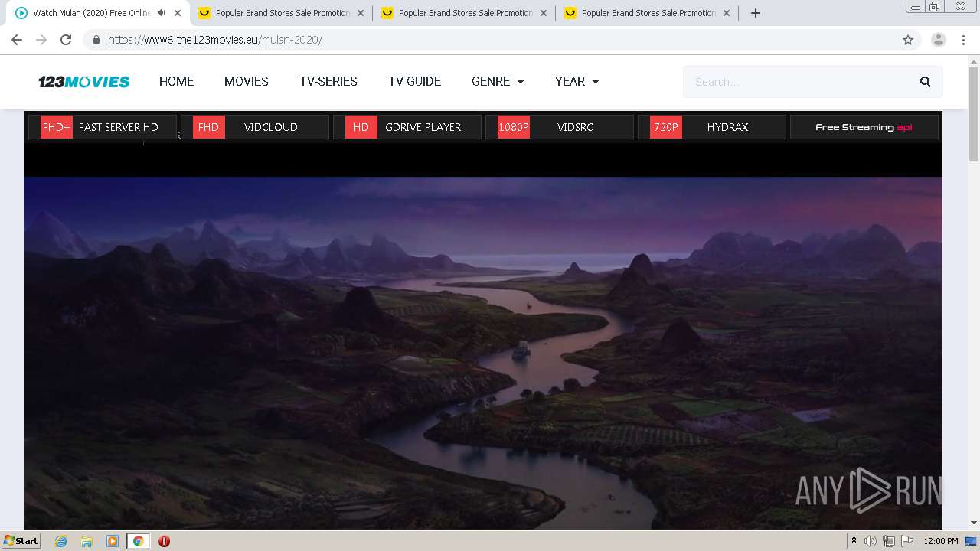Click the scrollbar down arrow
Screen dimensions: 980x551
[974, 523]
